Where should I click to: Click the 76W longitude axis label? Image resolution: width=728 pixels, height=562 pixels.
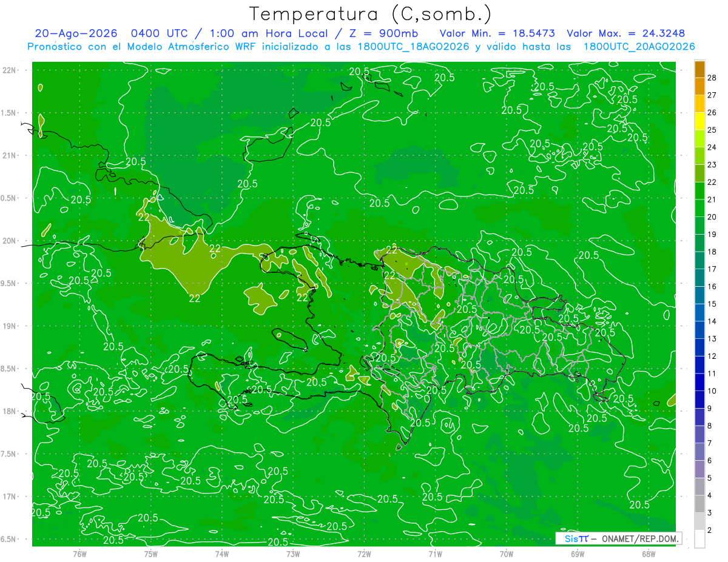point(79,554)
